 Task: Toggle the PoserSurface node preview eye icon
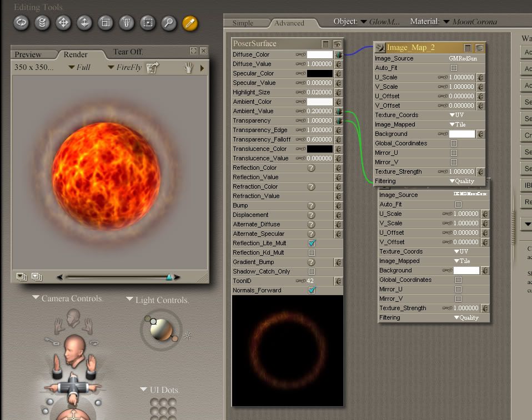tap(337, 44)
